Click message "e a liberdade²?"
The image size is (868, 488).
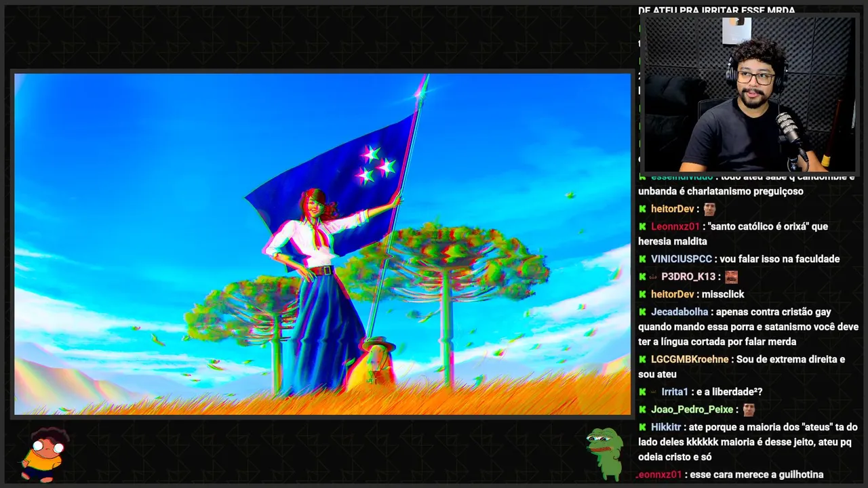click(730, 392)
